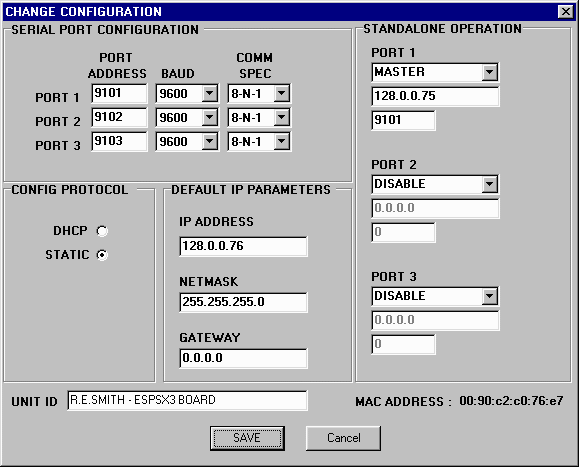Click the UNIT ID text field
The height and width of the screenshot is (467, 579).
[x=187, y=401]
